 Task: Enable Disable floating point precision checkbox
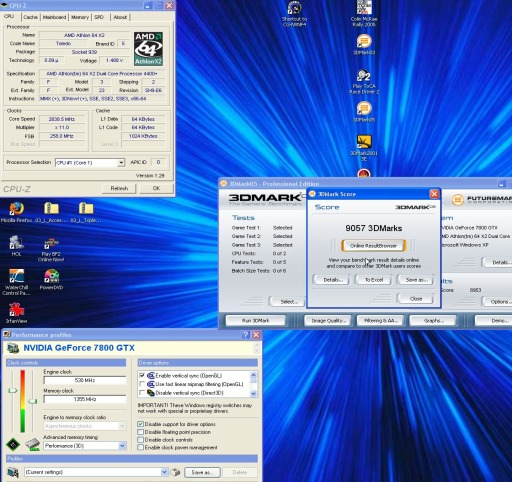click(140, 432)
